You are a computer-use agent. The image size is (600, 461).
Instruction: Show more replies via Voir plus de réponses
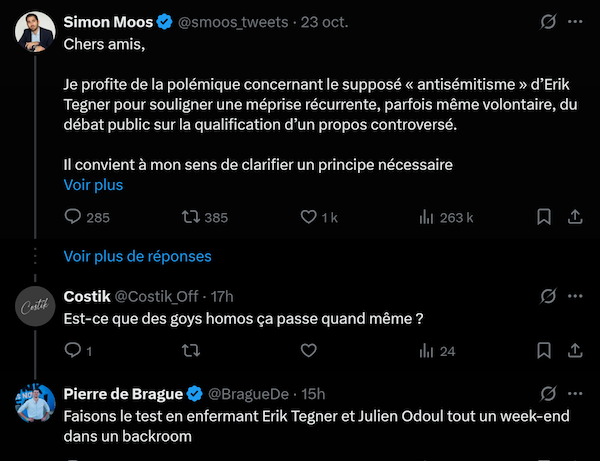click(137, 256)
